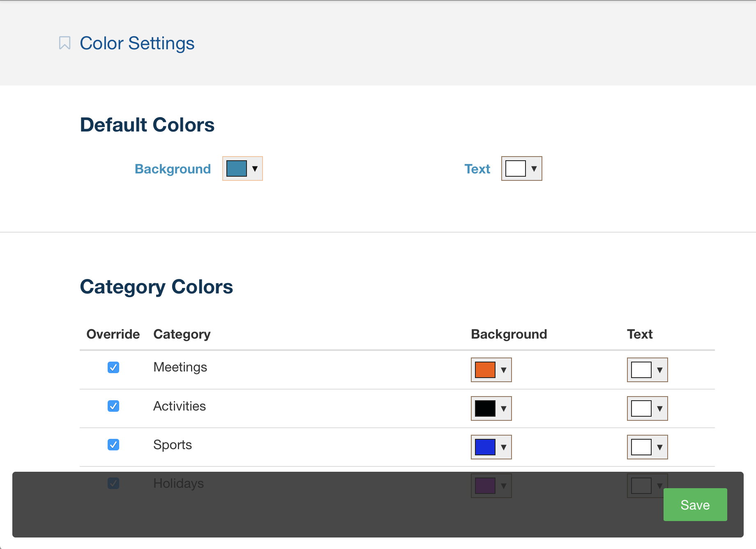
Task: Uncheck the Sports override checkbox
Action: coord(113,445)
